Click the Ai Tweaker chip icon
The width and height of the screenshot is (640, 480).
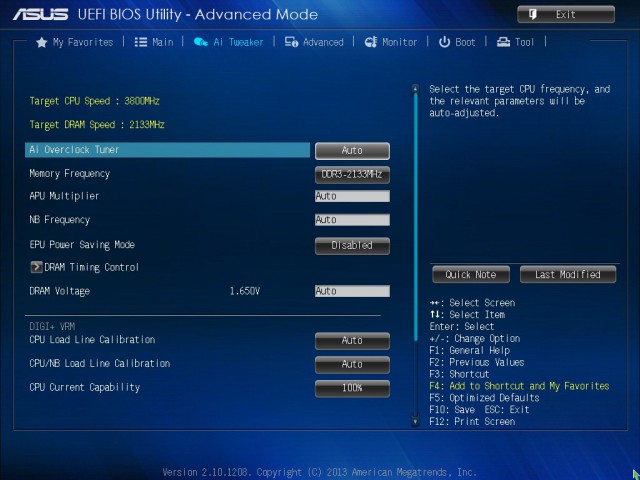200,42
